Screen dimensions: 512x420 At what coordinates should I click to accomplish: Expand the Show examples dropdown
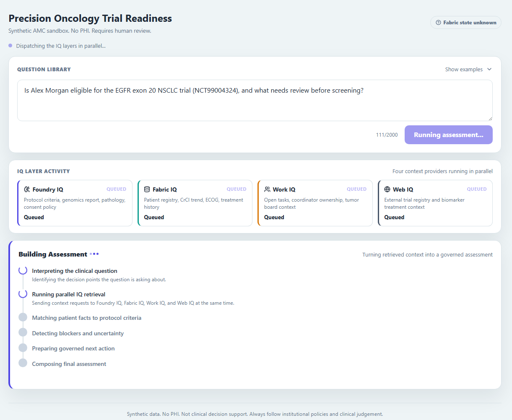468,70
